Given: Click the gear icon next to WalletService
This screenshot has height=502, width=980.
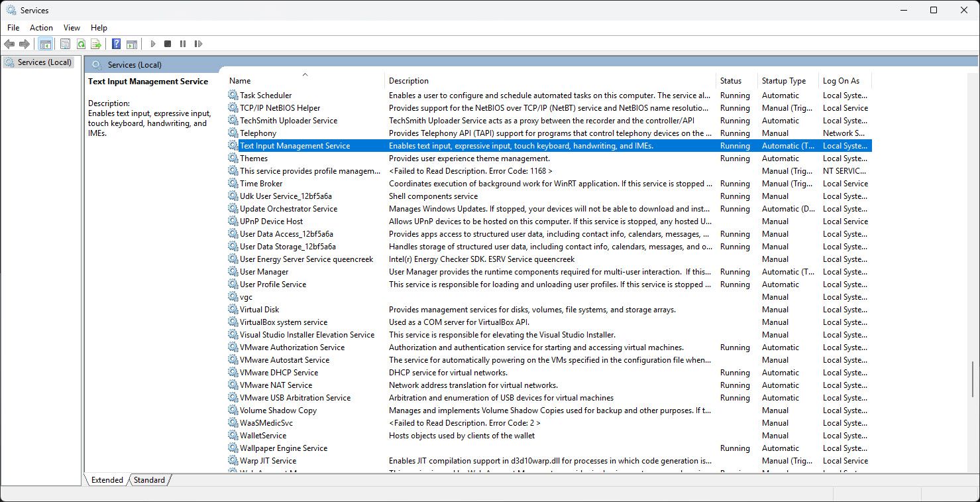Looking at the screenshot, I should tap(233, 436).
